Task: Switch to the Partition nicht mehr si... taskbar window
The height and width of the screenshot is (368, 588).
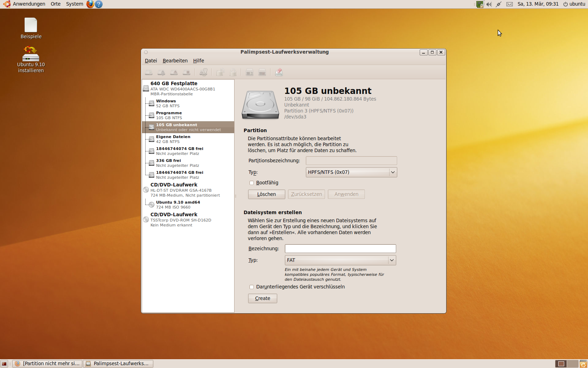Action: (x=48, y=364)
